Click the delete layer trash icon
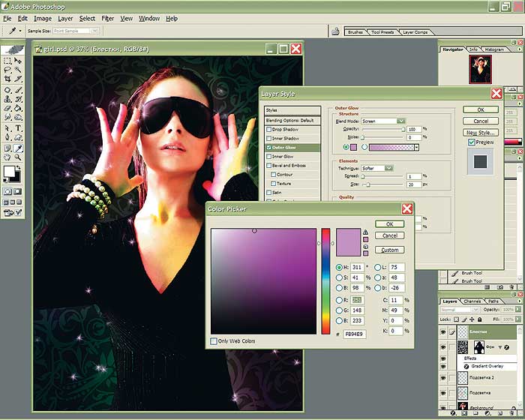Viewport: 525px width, 420px height. [511, 413]
